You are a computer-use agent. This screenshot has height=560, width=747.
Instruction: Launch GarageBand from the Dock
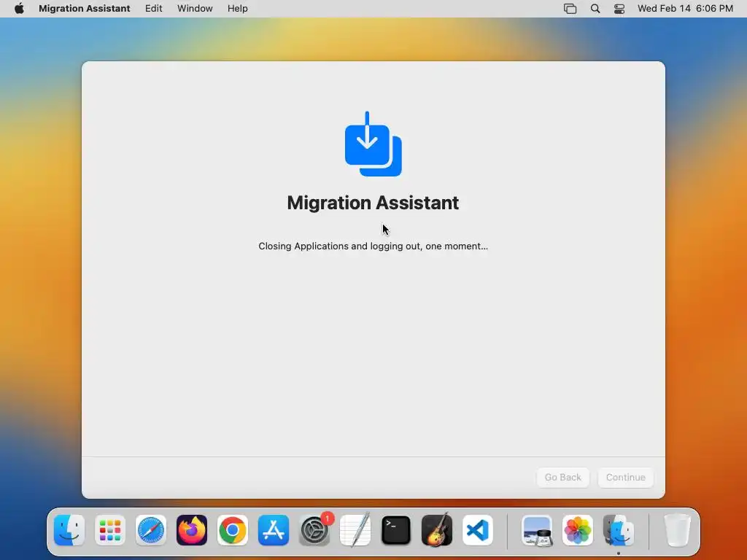tap(437, 530)
